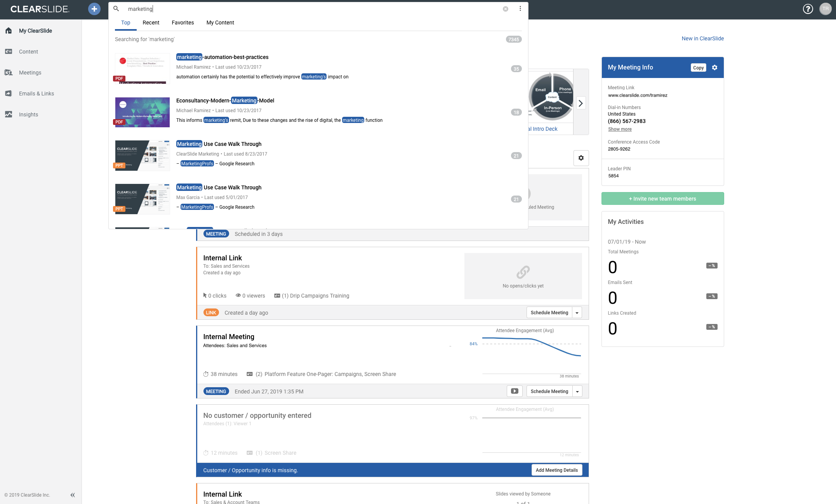The height and width of the screenshot is (504, 836).
Task: Copy the meeting info
Action: click(698, 68)
